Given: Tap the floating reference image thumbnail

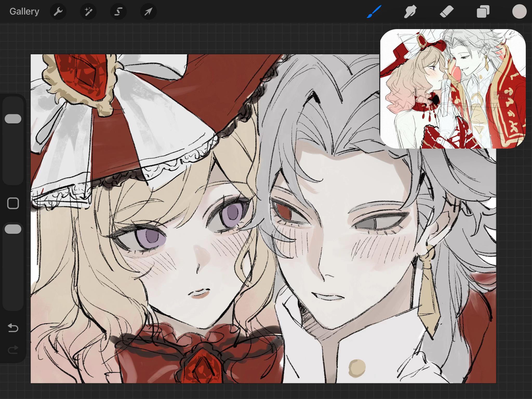Looking at the screenshot, I should tap(453, 89).
